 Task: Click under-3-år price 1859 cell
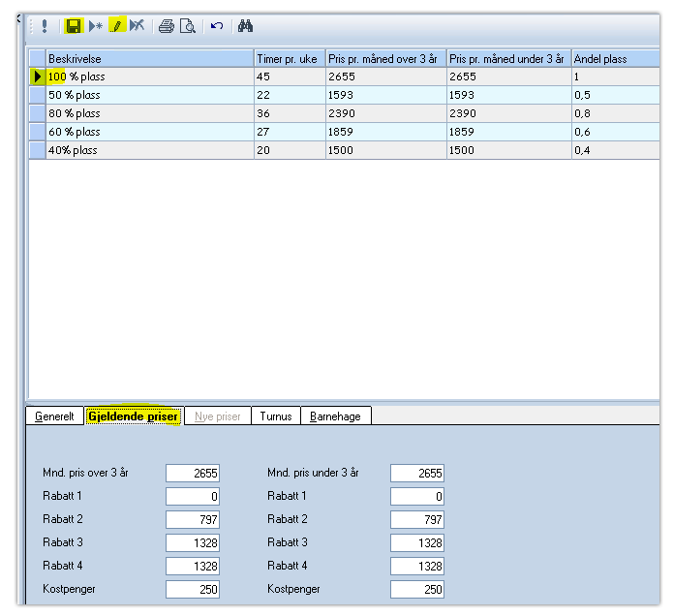pyautogui.click(x=508, y=132)
